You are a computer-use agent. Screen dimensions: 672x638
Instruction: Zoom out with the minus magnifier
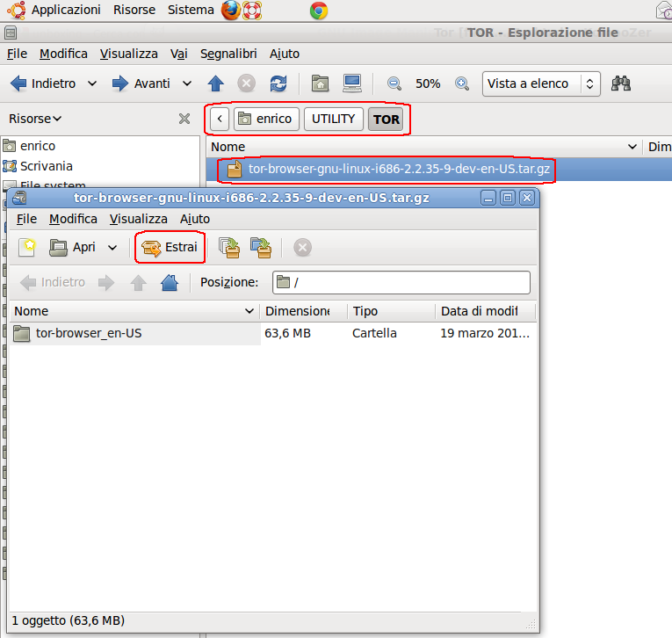pos(394,83)
